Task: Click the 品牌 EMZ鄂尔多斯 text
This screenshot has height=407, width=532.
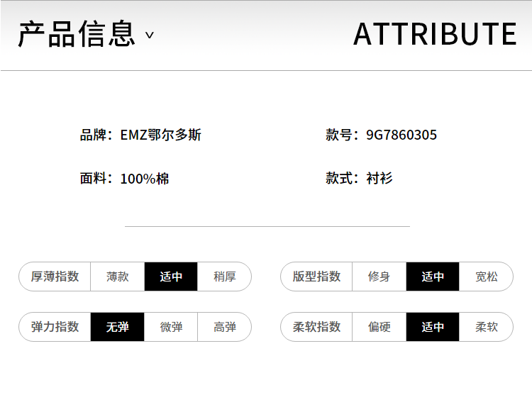Action: tap(140, 135)
